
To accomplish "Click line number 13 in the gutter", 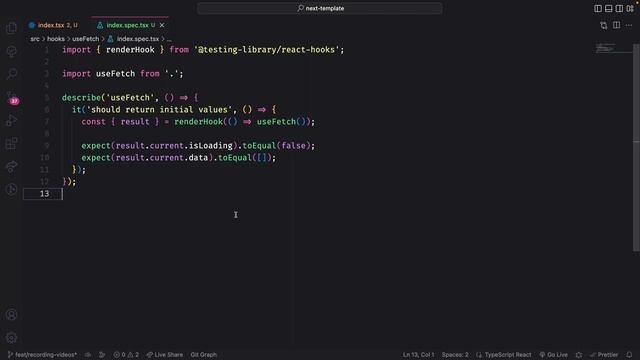I will point(44,194).
